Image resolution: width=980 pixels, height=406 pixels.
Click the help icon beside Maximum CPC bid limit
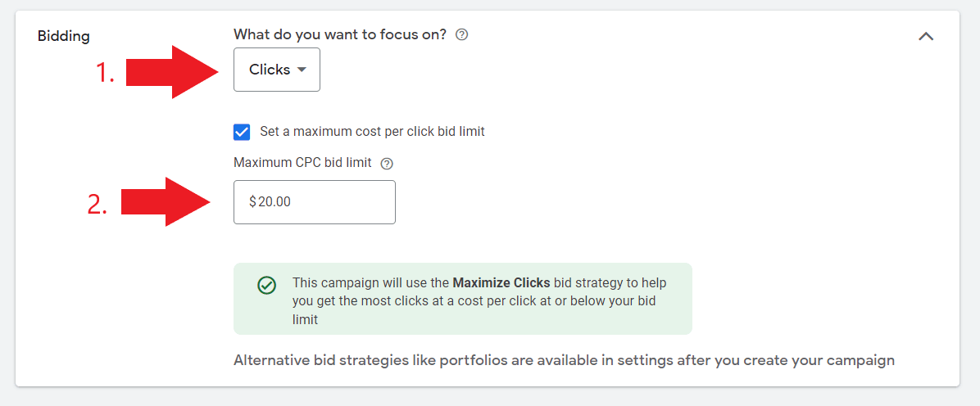(387, 163)
